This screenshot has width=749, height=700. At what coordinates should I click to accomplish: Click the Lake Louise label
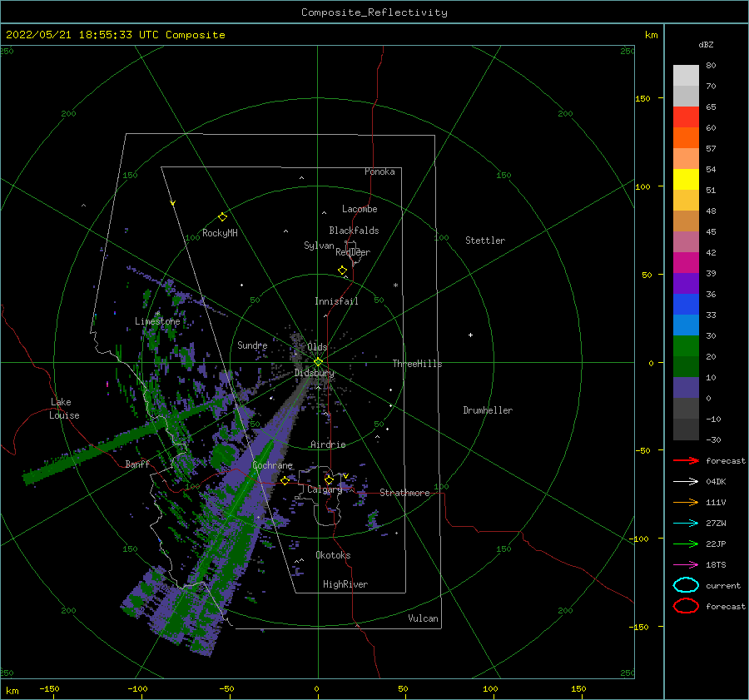click(64, 409)
